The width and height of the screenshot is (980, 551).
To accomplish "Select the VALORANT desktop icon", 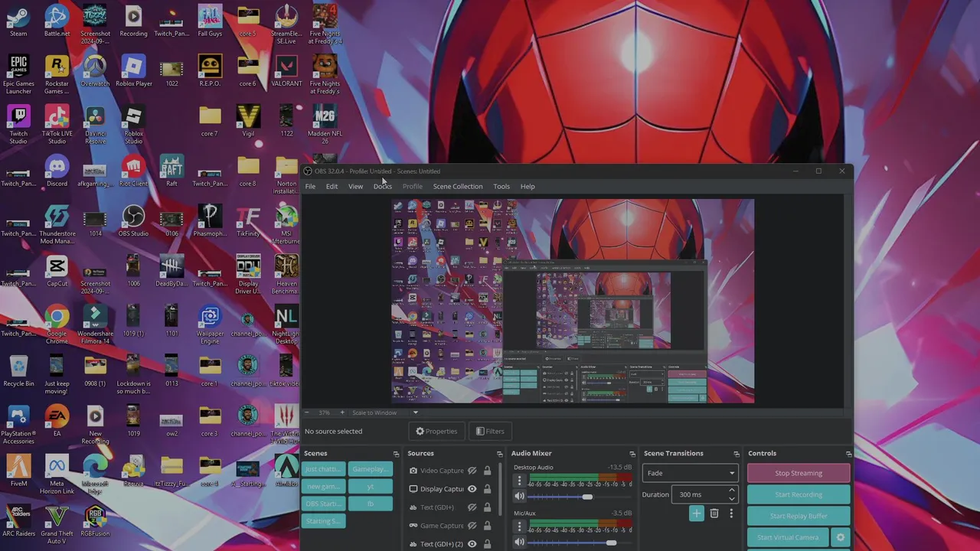I will pyautogui.click(x=286, y=71).
